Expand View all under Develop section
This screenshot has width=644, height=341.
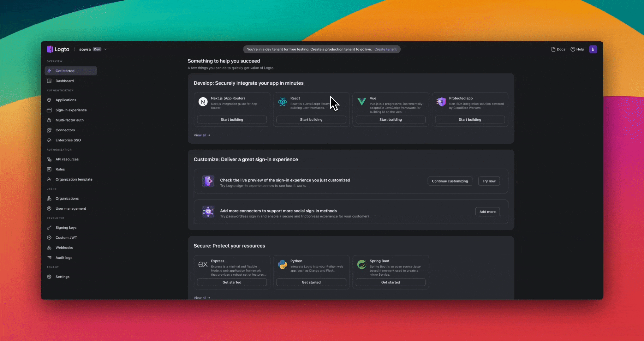pos(202,135)
